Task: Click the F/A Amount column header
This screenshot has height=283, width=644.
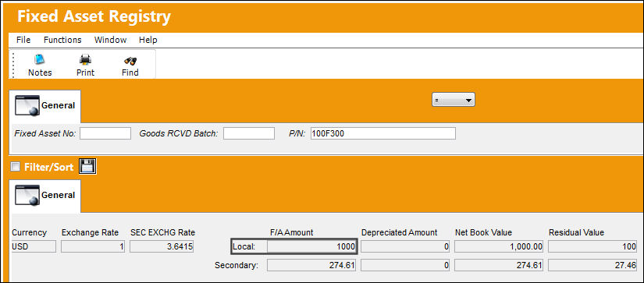Action: pyautogui.click(x=291, y=232)
